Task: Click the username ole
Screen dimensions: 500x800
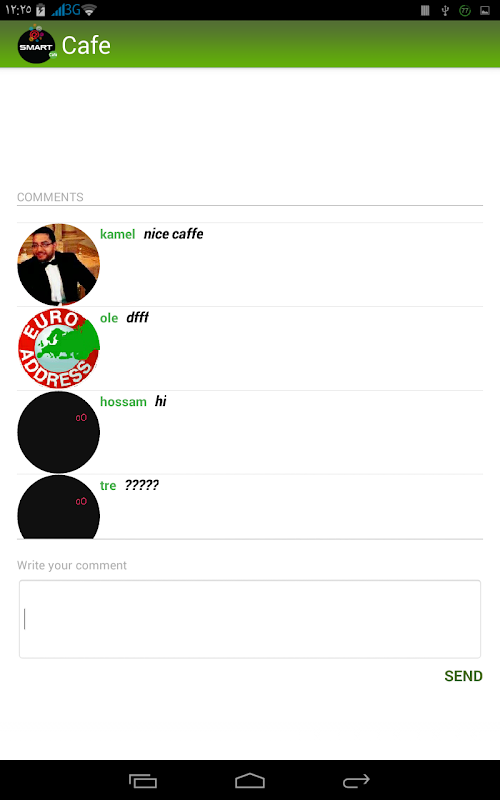Action: [x=109, y=318]
